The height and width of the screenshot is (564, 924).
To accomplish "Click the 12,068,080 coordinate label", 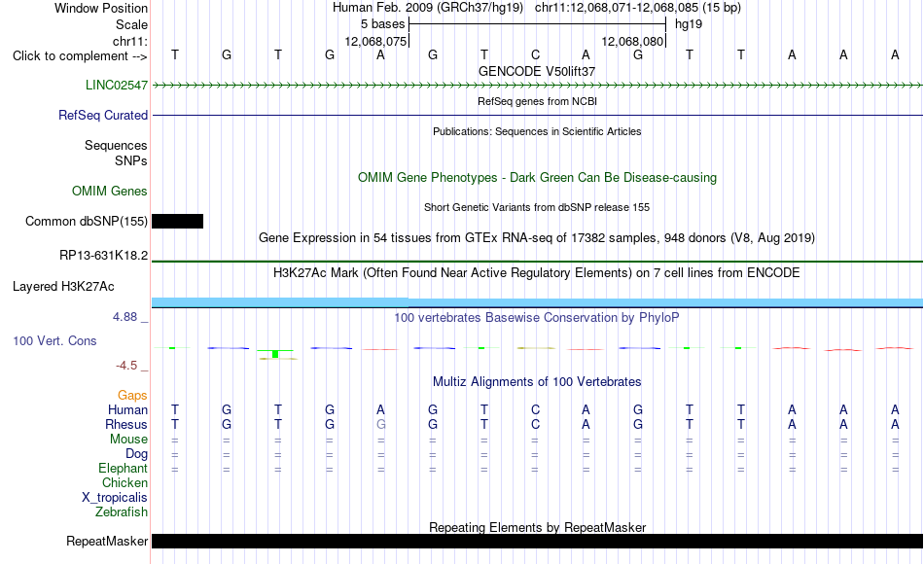I will tap(633, 41).
